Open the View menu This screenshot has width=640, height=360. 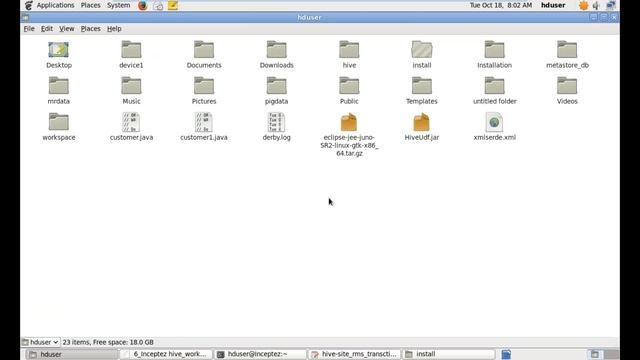67,29
